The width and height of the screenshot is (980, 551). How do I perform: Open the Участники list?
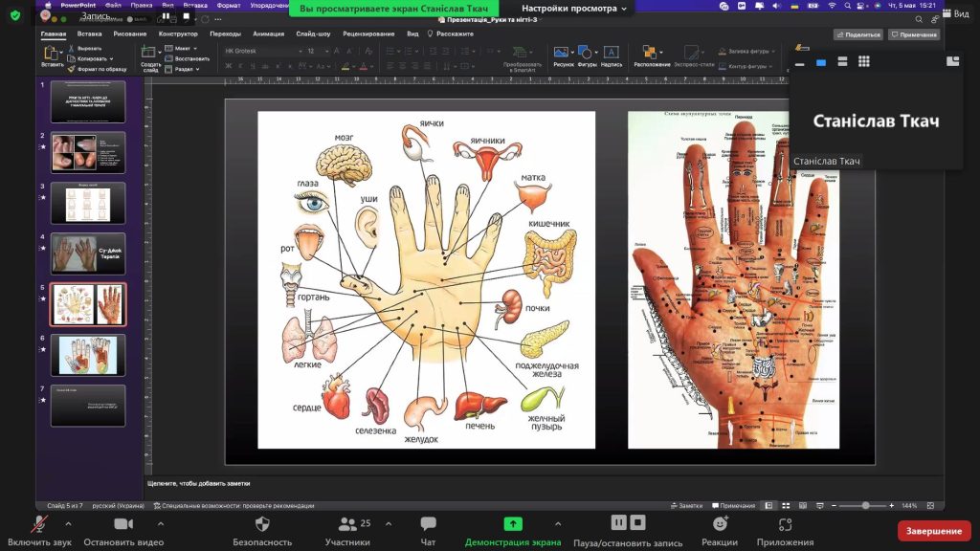pyautogui.click(x=347, y=531)
